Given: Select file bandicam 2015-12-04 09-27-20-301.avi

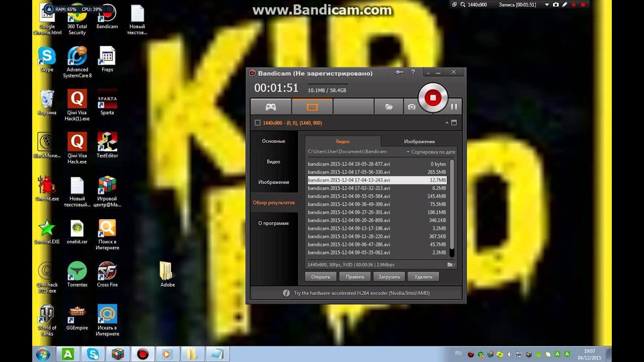Looking at the screenshot, I should (x=377, y=212).
